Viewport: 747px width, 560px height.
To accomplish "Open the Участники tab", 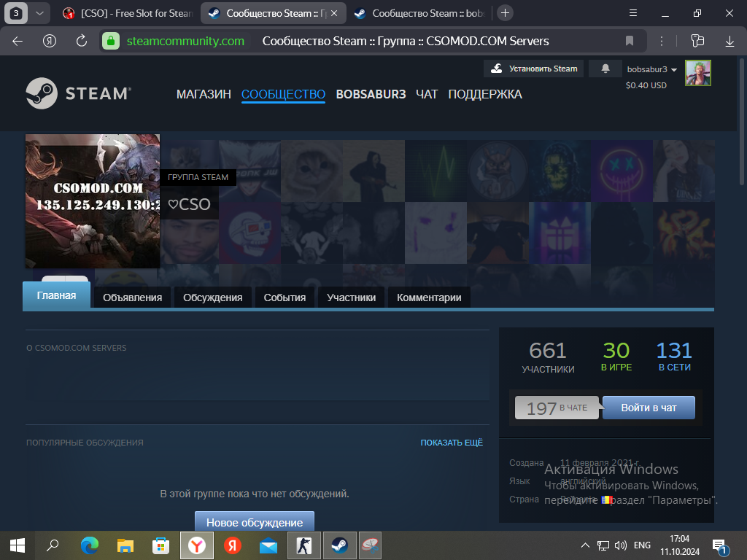I will pyautogui.click(x=351, y=297).
